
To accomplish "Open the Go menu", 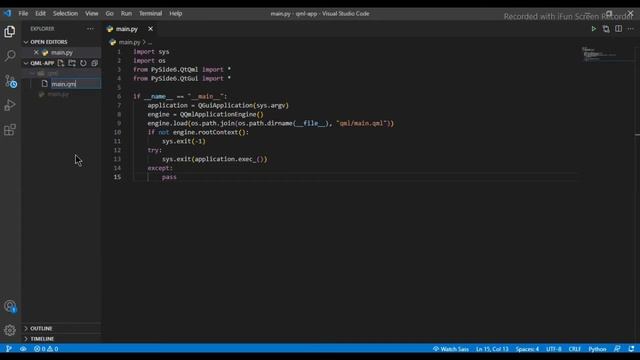I will [x=109, y=13].
